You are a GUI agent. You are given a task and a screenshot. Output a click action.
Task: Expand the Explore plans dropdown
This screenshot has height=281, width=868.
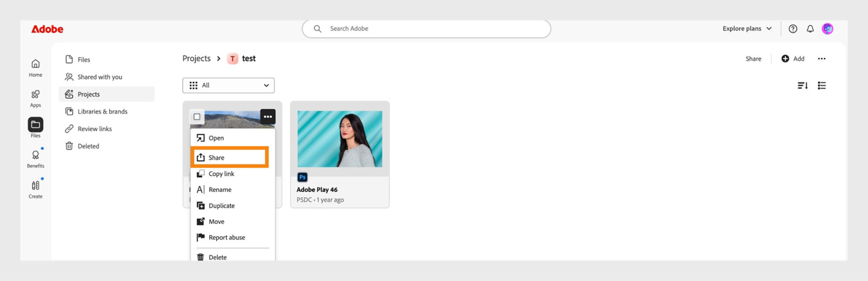coord(747,29)
